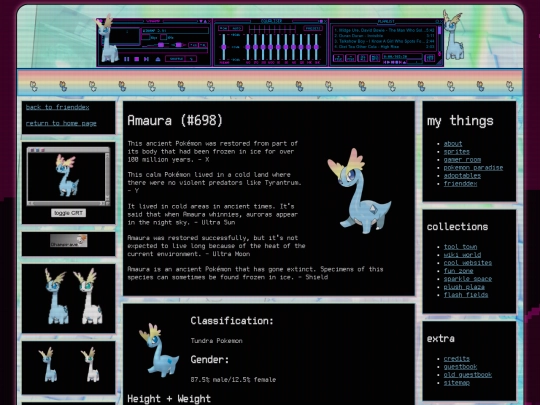Open the playlist ADD menu button
The width and height of the screenshot is (540, 405).
tap(339, 58)
